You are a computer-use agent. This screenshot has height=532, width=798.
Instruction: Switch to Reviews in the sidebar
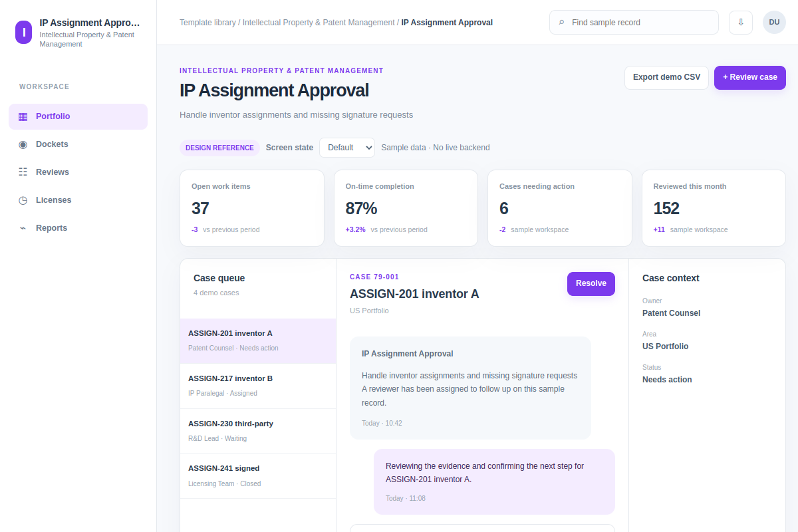[x=78, y=172]
